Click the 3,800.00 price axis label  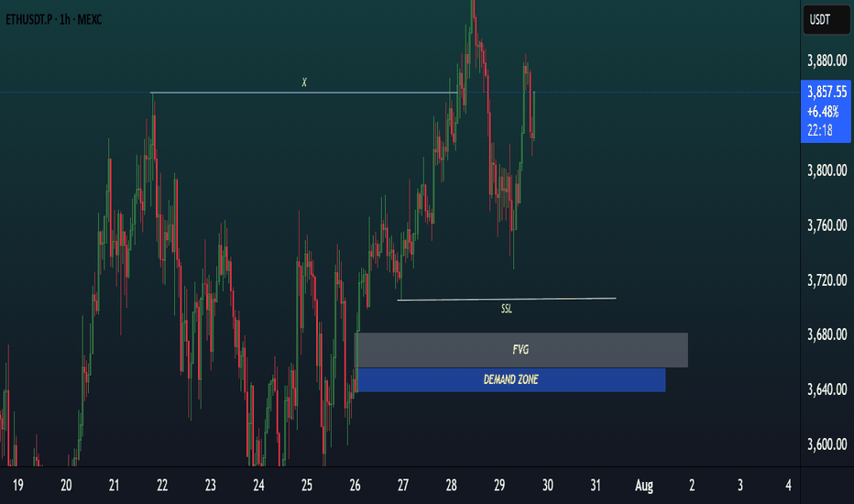click(x=827, y=170)
